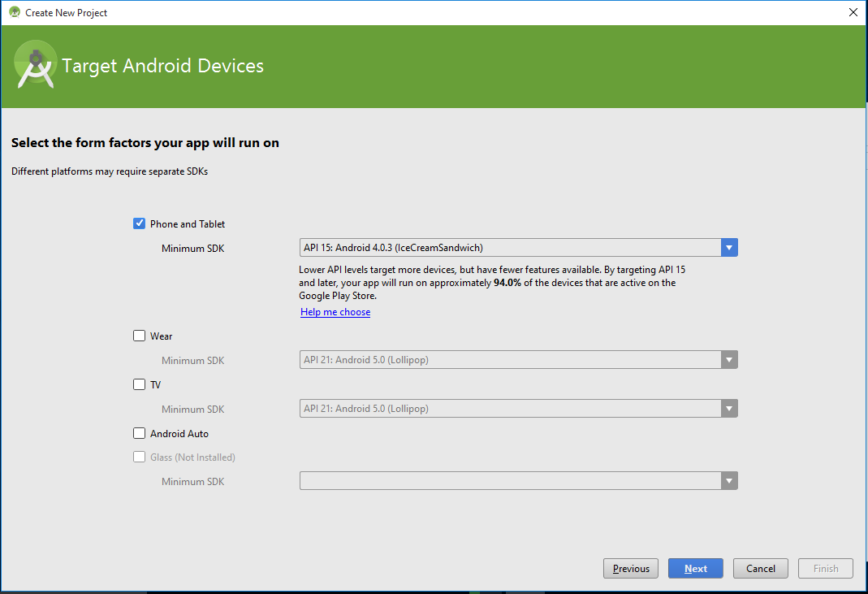Click the API 15 IceCreamSandwich combo box field
Viewport: 868px width, 594px height.
[x=509, y=248]
